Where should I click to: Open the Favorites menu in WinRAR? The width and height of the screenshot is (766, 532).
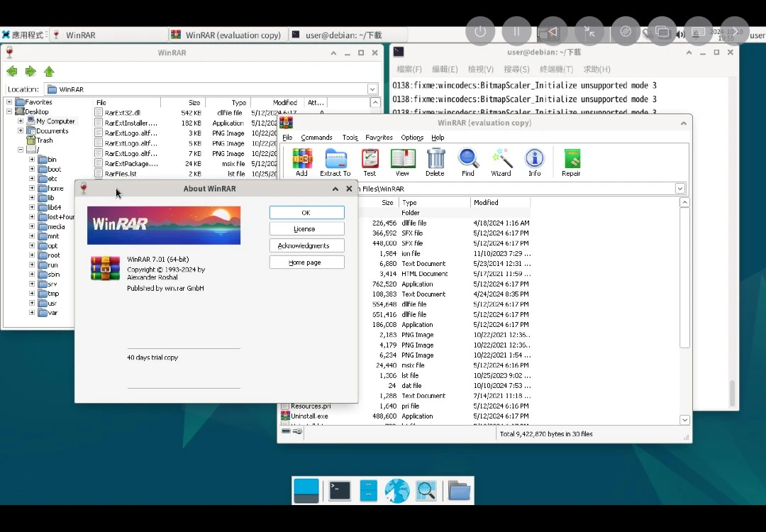tap(379, 138)
